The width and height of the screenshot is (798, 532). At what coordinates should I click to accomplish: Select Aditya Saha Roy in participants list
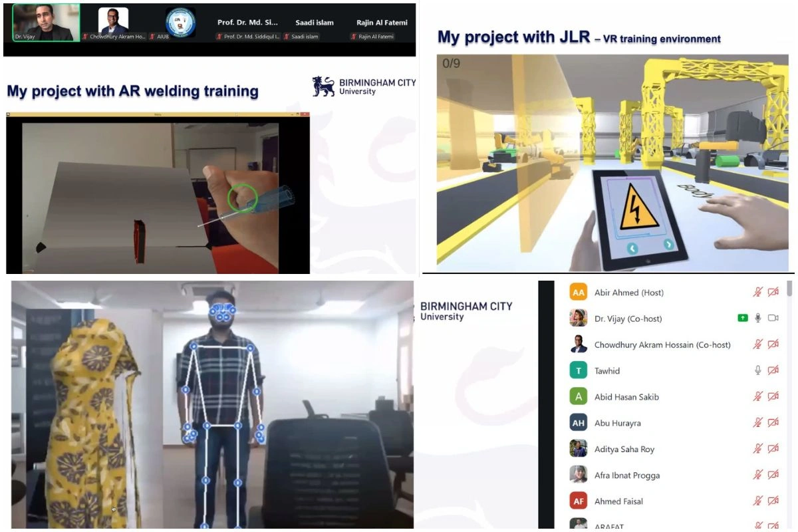coord(624,450)
